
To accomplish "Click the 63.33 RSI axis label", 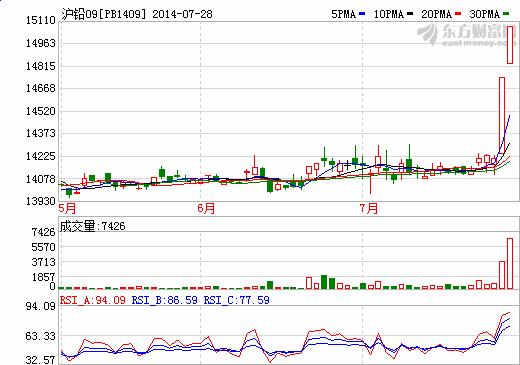I will tap(41, 336).
